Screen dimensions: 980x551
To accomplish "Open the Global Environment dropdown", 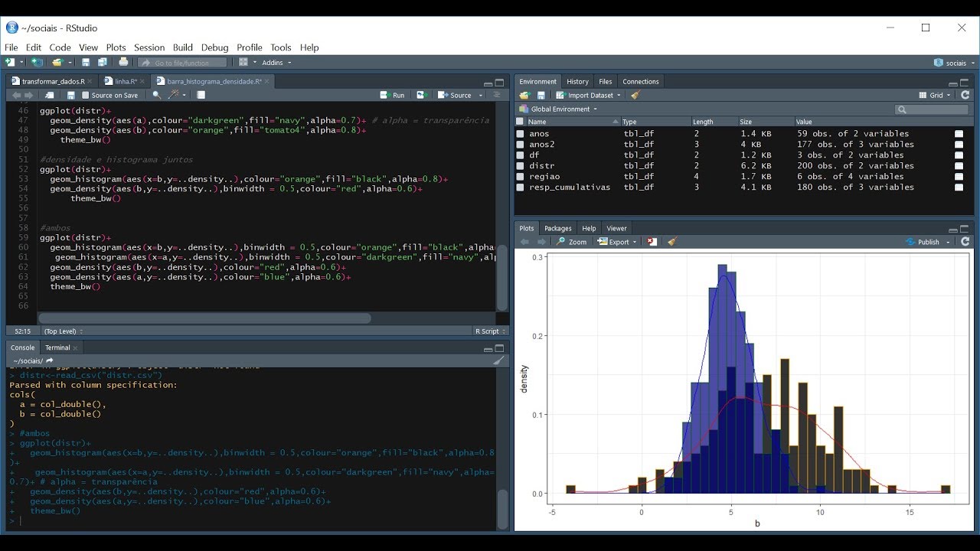I will click(560, 109).
